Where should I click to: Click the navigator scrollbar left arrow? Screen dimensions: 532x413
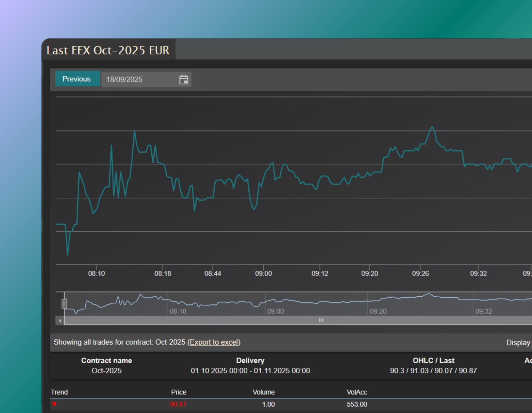coord(60,320)
